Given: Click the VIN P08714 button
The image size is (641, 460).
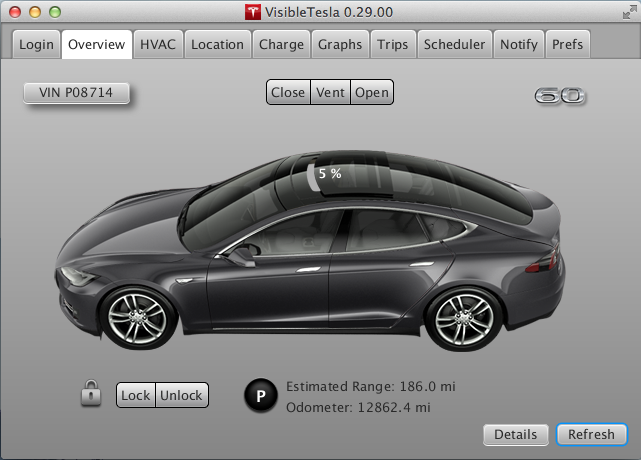Looking at the screenshot, I should coord(76,93).
